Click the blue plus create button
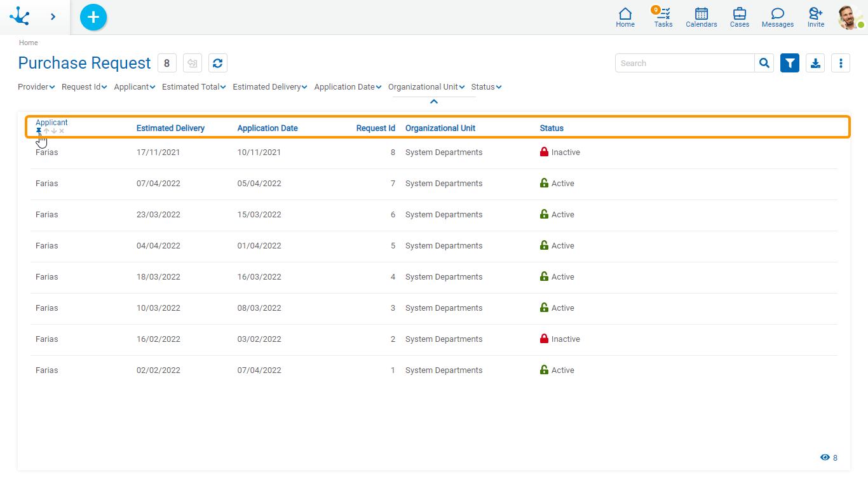868x488 pixels. 93,17
